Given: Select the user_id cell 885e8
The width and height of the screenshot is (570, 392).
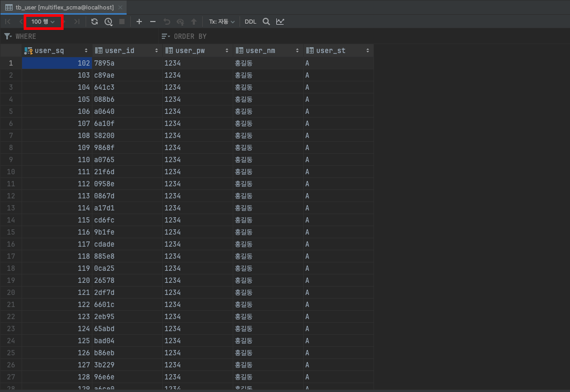Looking at the screenshot, I should [x=127, y=256].
